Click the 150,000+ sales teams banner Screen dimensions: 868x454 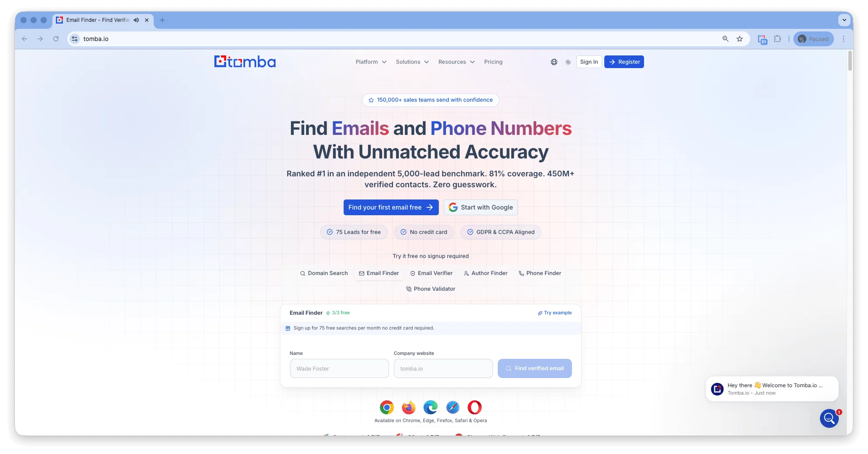click(431, 100)
